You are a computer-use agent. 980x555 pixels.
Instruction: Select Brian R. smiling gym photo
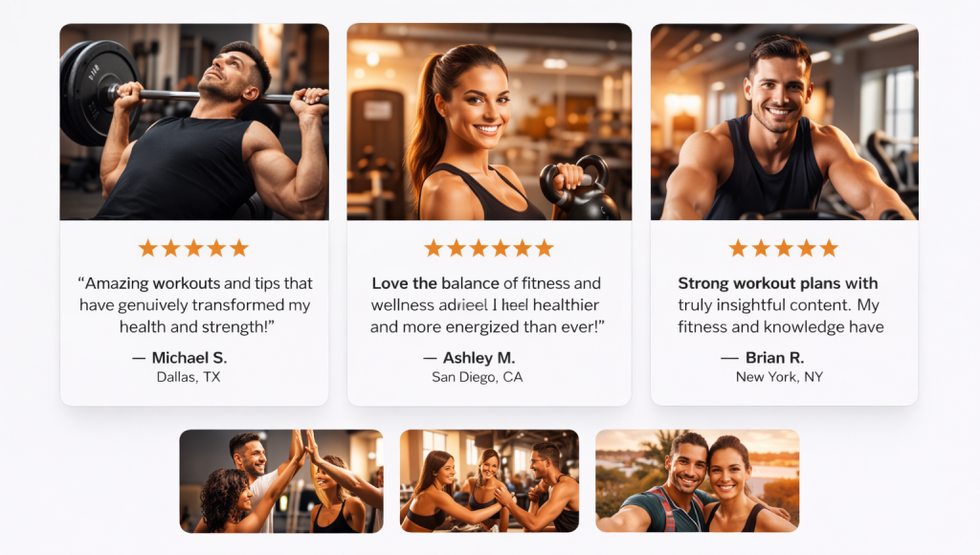pos(785,122)
